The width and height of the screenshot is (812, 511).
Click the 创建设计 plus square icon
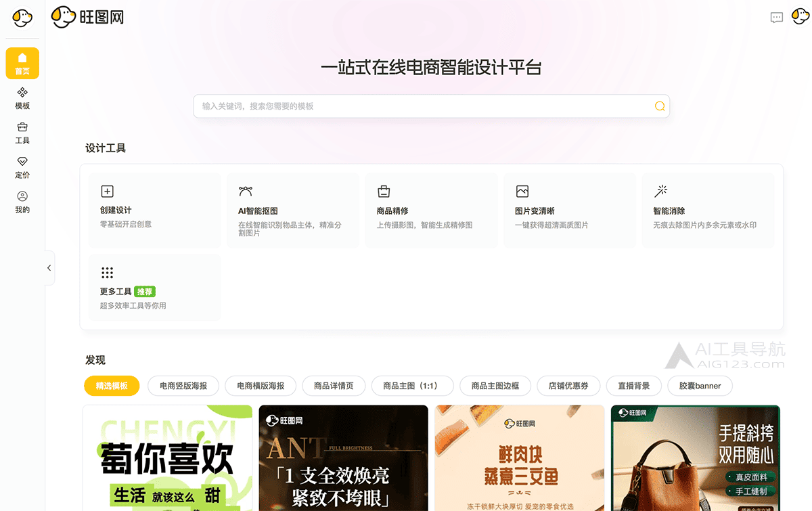click(107, 192)
